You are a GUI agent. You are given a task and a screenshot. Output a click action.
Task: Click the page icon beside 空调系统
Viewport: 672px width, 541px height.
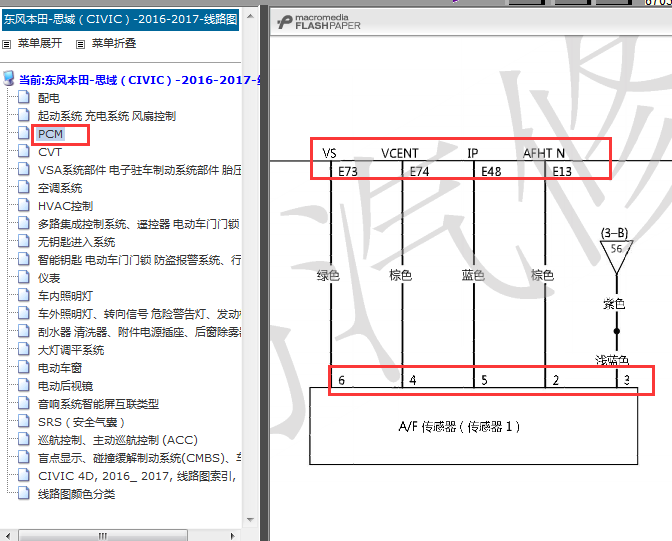tap(24, 187)
